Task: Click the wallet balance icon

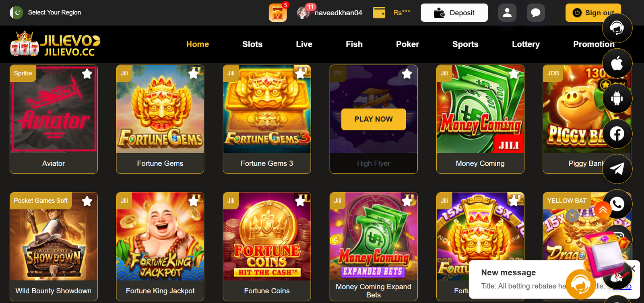Action: (x=379, y=12)
